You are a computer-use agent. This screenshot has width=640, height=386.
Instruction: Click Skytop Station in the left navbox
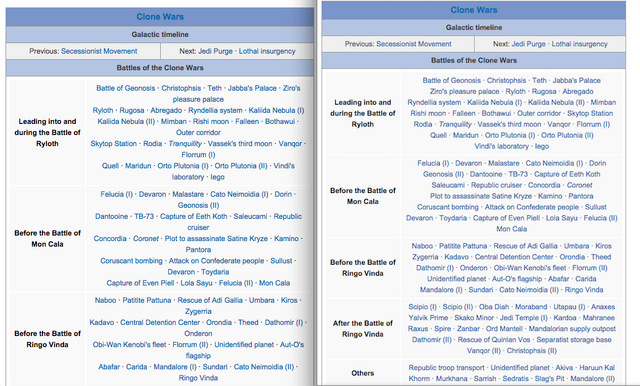pyautogui.click(x=113, y=144)
